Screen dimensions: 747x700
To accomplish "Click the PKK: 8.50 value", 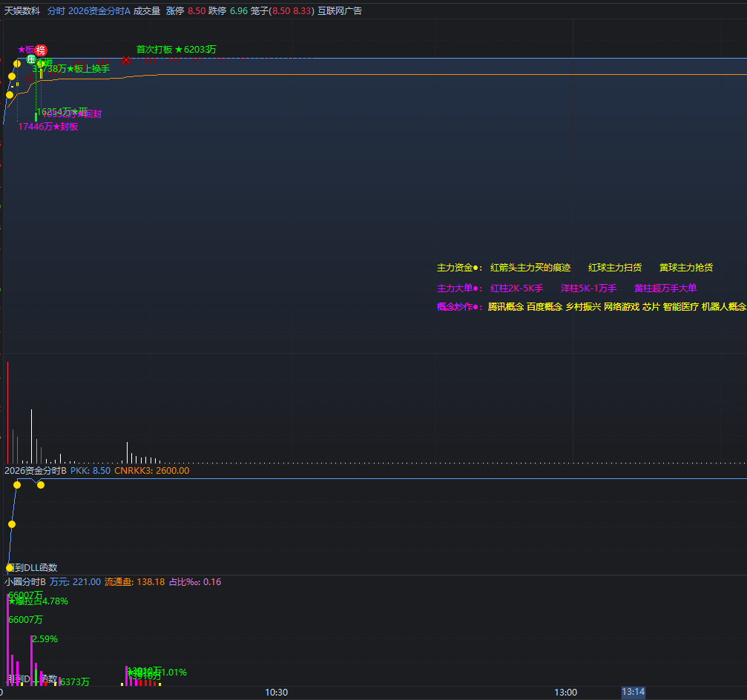I will click(91, 470).
